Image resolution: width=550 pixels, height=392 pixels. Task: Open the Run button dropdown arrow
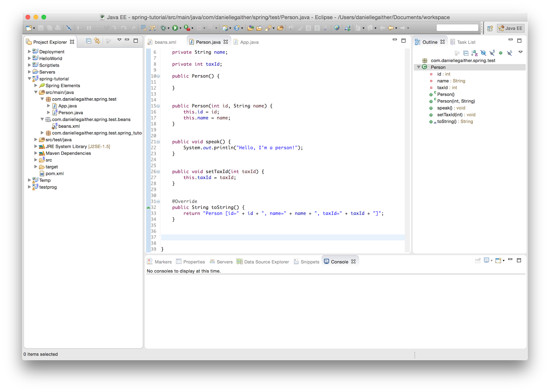point(180,29)
